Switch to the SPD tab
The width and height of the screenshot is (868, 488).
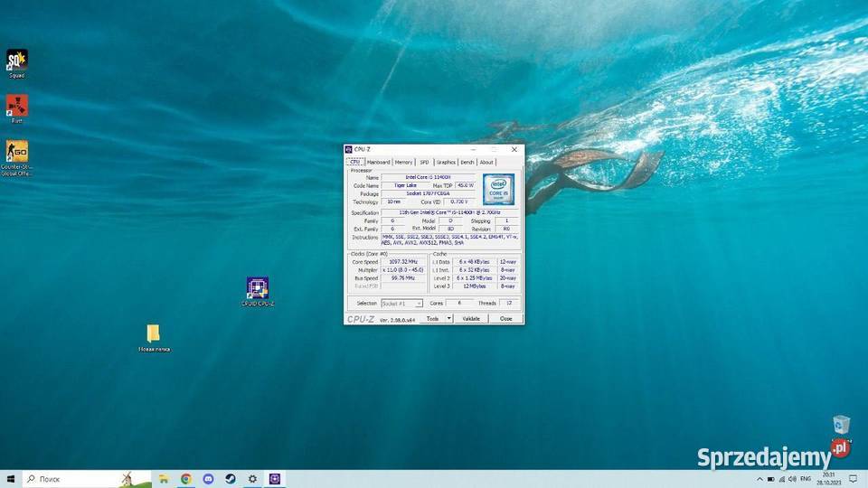(x=424, y=162)
